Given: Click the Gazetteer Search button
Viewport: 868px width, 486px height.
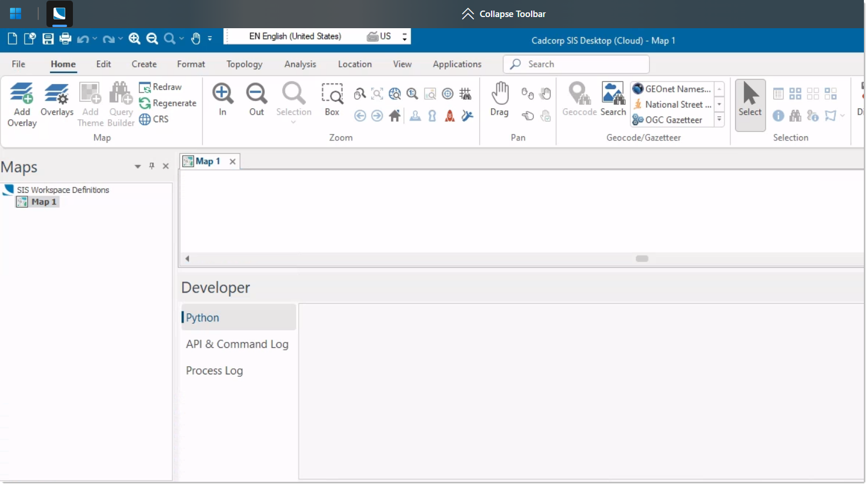Looking at the screenshot, I should [613, 99].
